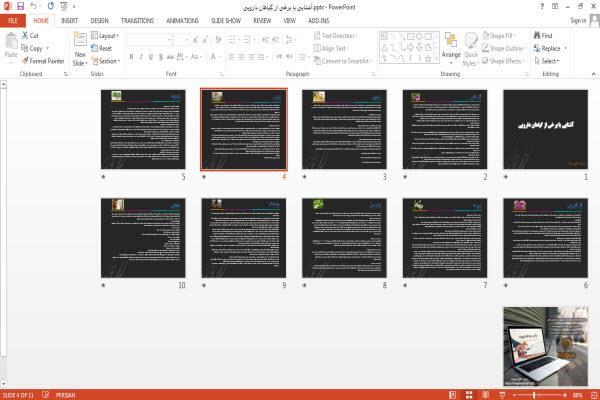Switch to Reading View in status bar
The height and width of the screenshot is (400, 600).
coord(486,395)
